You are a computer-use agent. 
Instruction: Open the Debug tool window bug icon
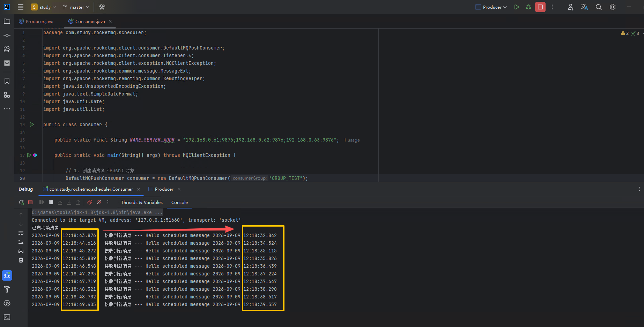(x=7, y=275)
